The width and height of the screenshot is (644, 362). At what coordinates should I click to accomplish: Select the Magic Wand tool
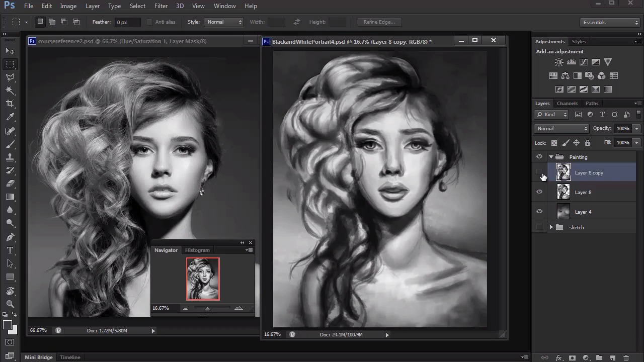(x=10, y=90)
